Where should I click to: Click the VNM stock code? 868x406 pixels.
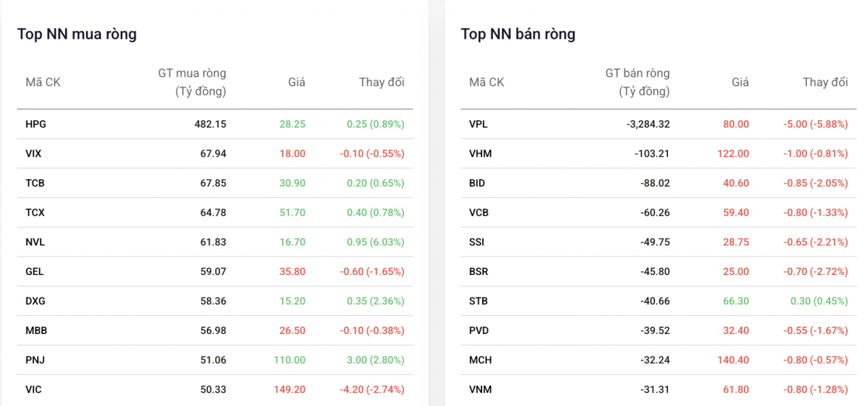480,390
